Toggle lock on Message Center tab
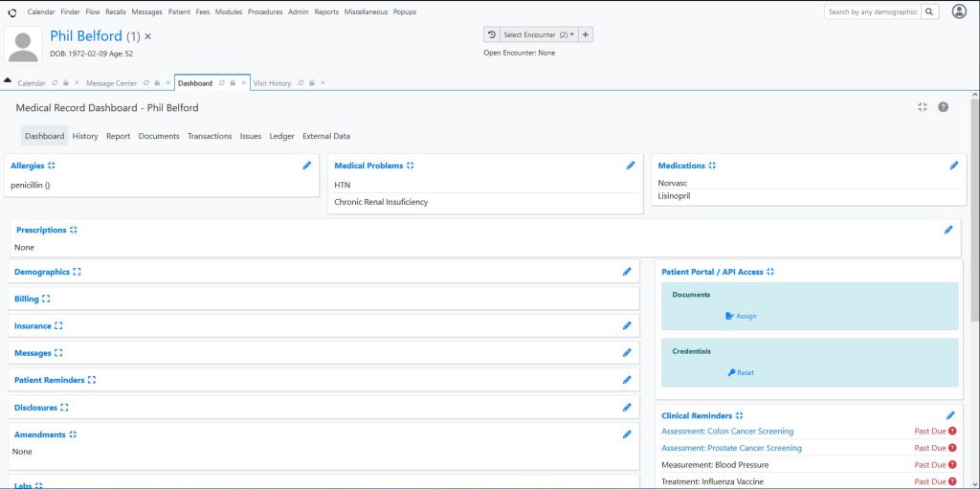980x489 pixels. 157,83
